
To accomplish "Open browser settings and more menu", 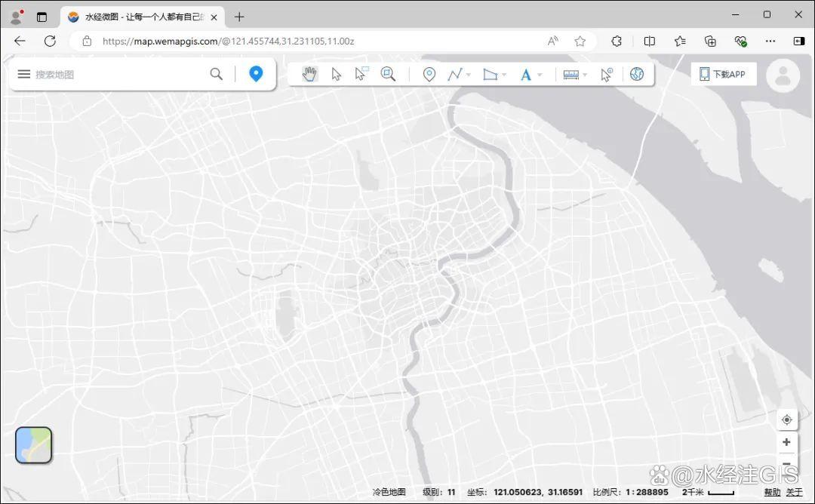I will (770, 41).
